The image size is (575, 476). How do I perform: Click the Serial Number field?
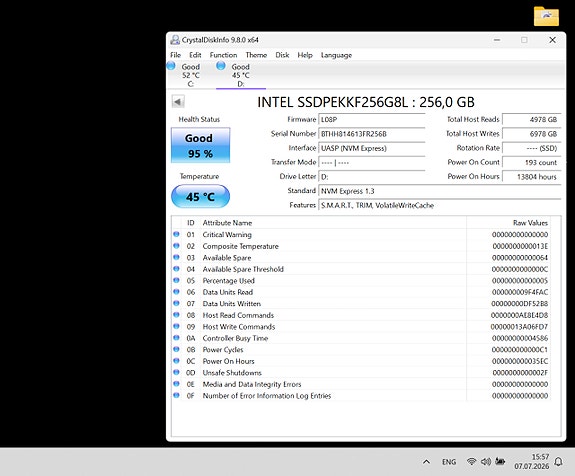pos(371,134)
